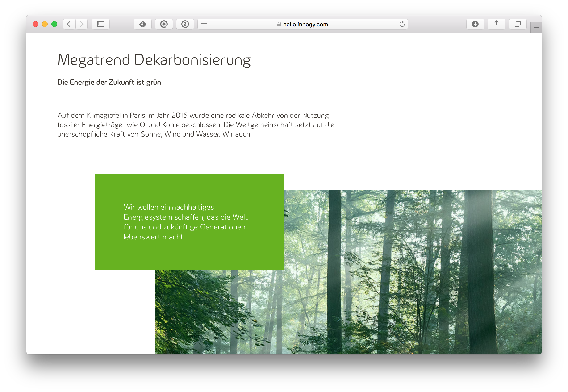
Task: Show the downloads list
Action: point(475,24)
